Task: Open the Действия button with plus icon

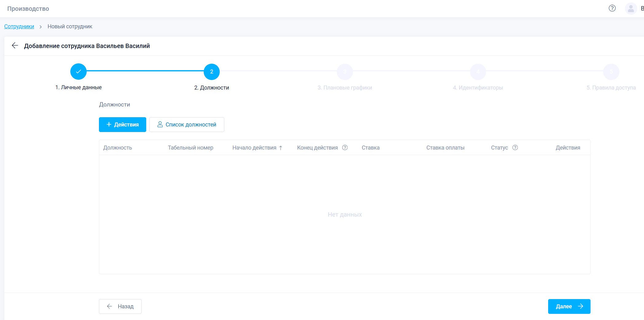Action: click(x=122, y=125)
